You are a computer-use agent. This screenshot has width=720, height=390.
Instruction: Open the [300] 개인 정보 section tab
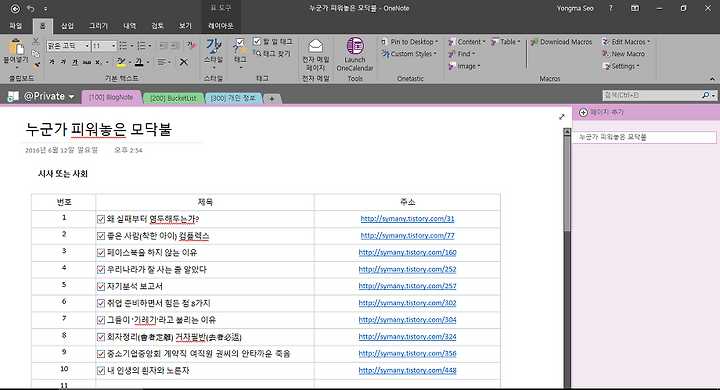click(x=233, y=98)
